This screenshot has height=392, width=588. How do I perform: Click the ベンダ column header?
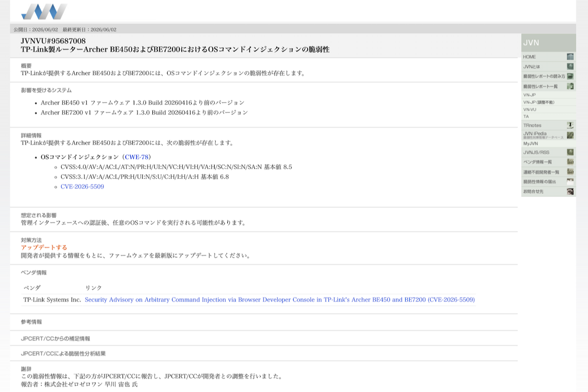[x=32, y=288]
